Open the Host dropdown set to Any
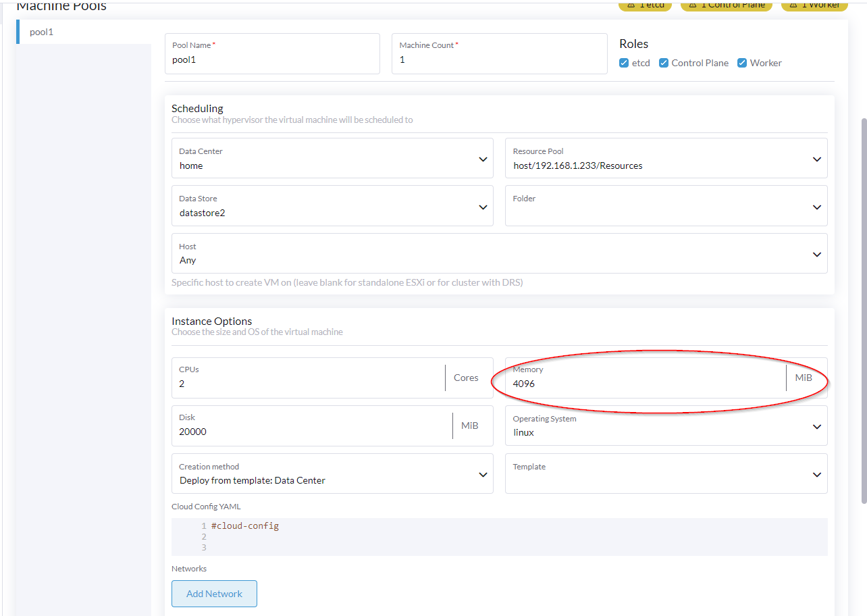The width and height of the screenshot is (867, 616). pos(817,253)
